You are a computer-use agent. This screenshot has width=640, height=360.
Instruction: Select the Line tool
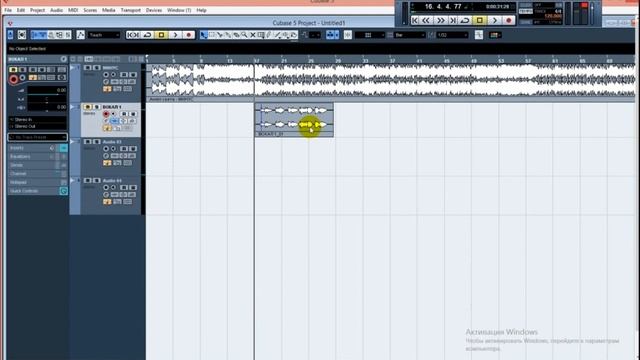coord(277,35)
